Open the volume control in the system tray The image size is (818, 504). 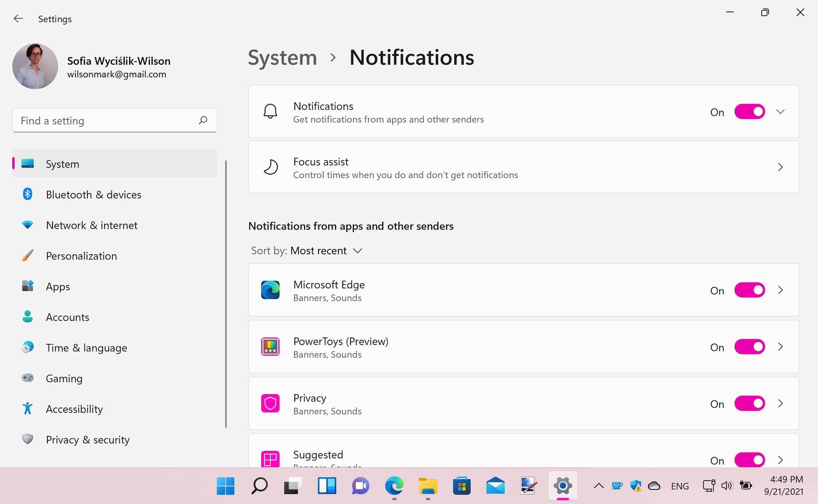726,485
